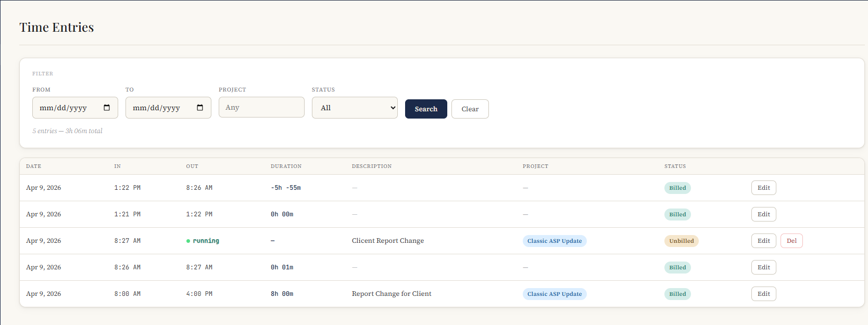Click the '-5h -55m' duration value

286,188
